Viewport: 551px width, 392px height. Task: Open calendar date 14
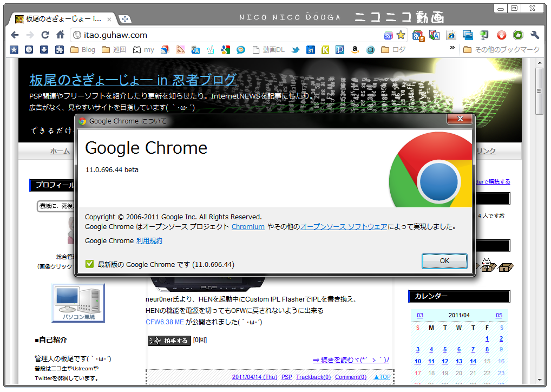tap(473, 362)
